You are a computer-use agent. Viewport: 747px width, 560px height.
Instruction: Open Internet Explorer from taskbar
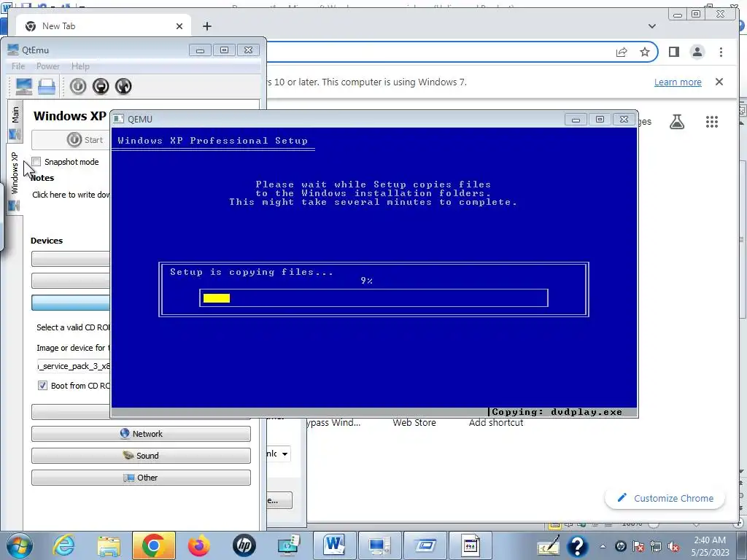pos(64,545)
